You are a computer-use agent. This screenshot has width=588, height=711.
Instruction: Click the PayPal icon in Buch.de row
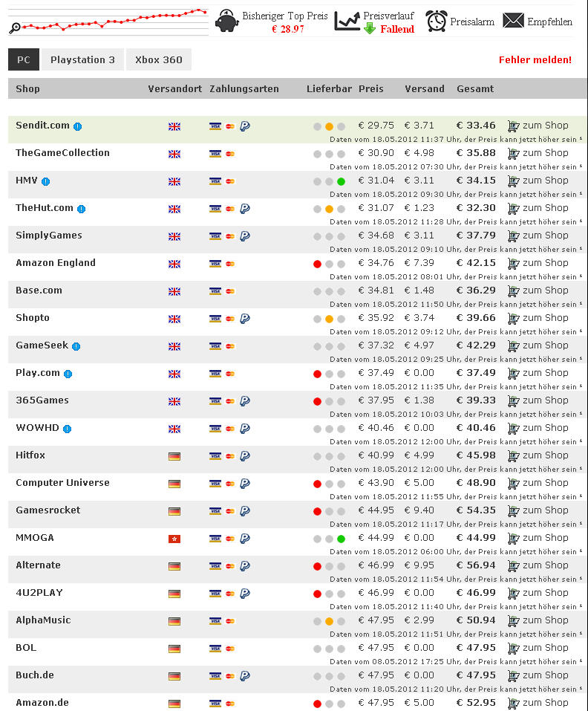pyautogui.click(x=244, y=676)
